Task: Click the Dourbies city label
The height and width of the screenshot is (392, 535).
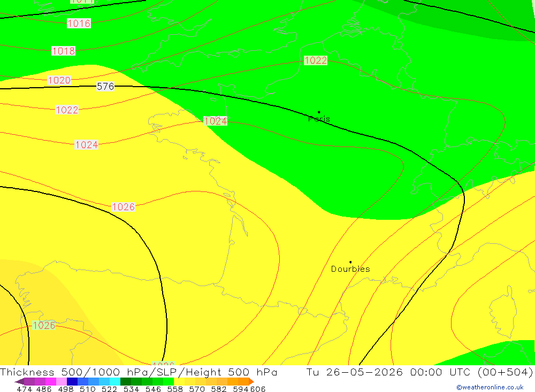Action: [350, 269]
